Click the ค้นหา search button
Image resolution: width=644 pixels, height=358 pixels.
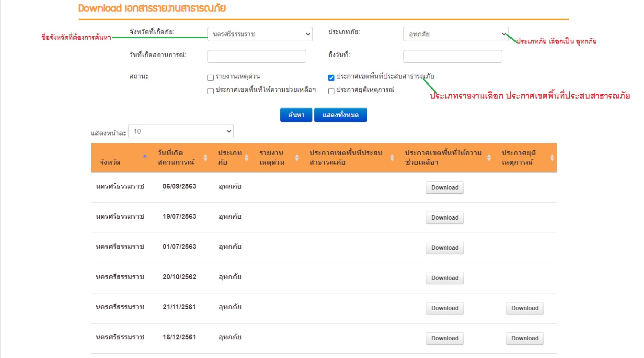(x=296, y=115)
